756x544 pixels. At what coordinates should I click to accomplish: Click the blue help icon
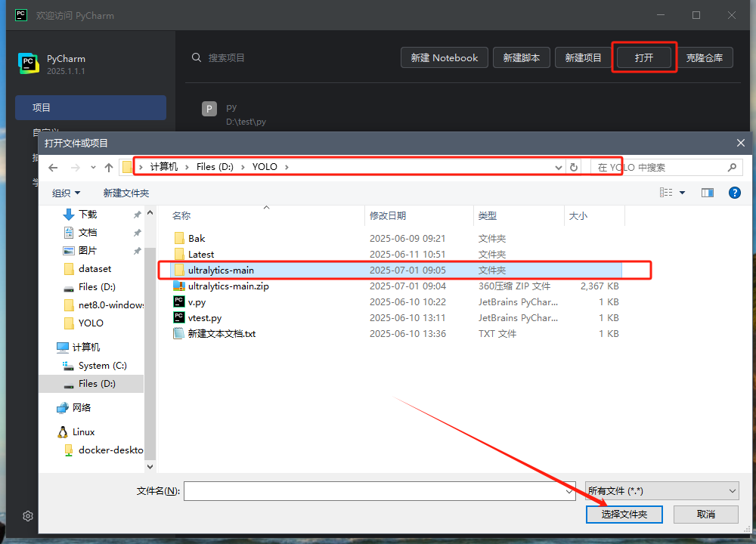click(x=734, y=193)
